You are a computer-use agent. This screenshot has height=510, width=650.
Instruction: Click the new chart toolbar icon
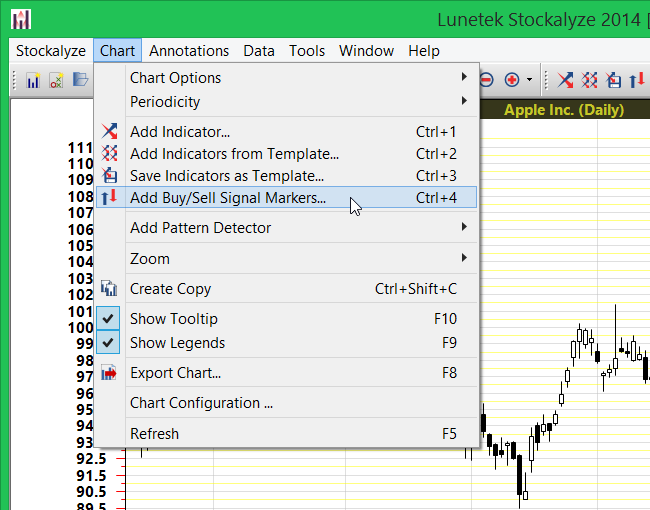[33, 80]
